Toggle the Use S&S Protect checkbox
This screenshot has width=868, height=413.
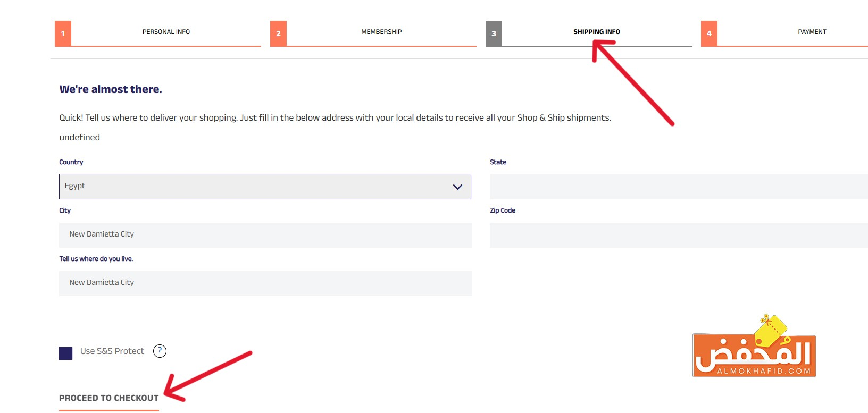coord(65,353)
